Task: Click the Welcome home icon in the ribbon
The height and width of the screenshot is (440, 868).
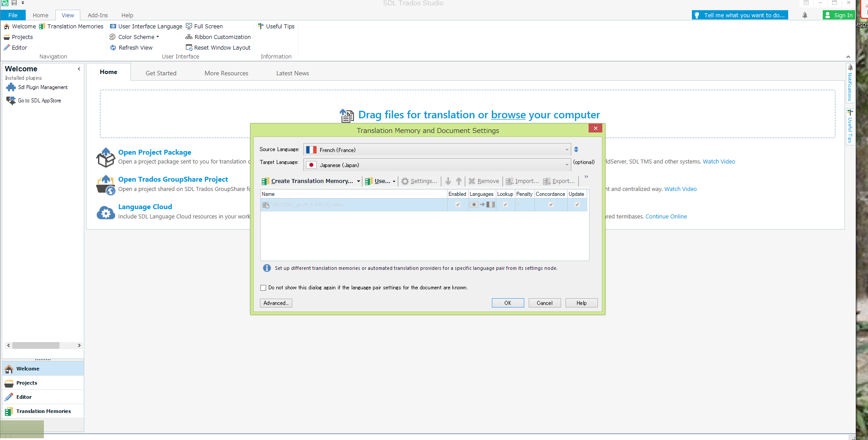Action: (7, 27)
